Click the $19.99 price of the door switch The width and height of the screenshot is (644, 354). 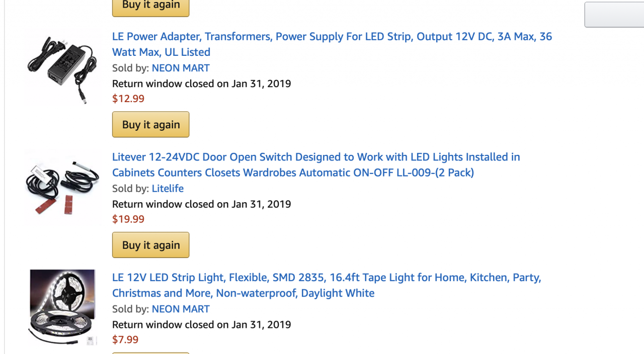click(128, 219)
